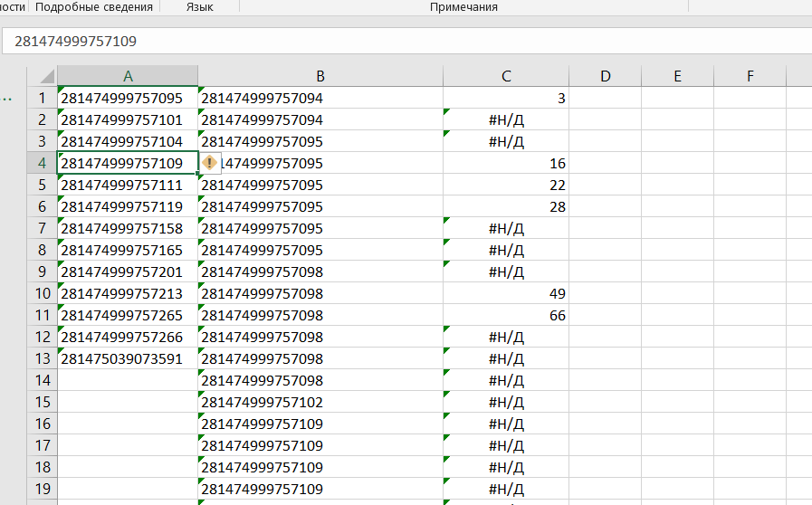Click cell B19 with 281474999757109
812x505 pixels.
tap(320, 489)
